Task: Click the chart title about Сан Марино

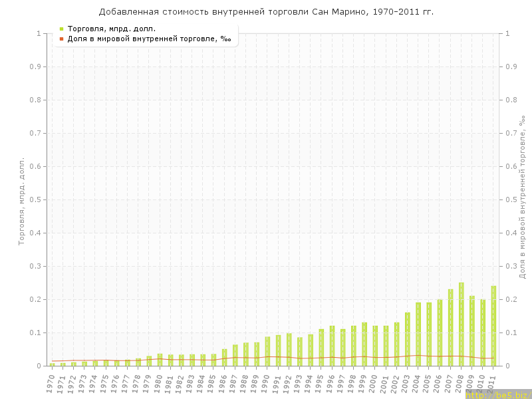Action: [266, 12]
